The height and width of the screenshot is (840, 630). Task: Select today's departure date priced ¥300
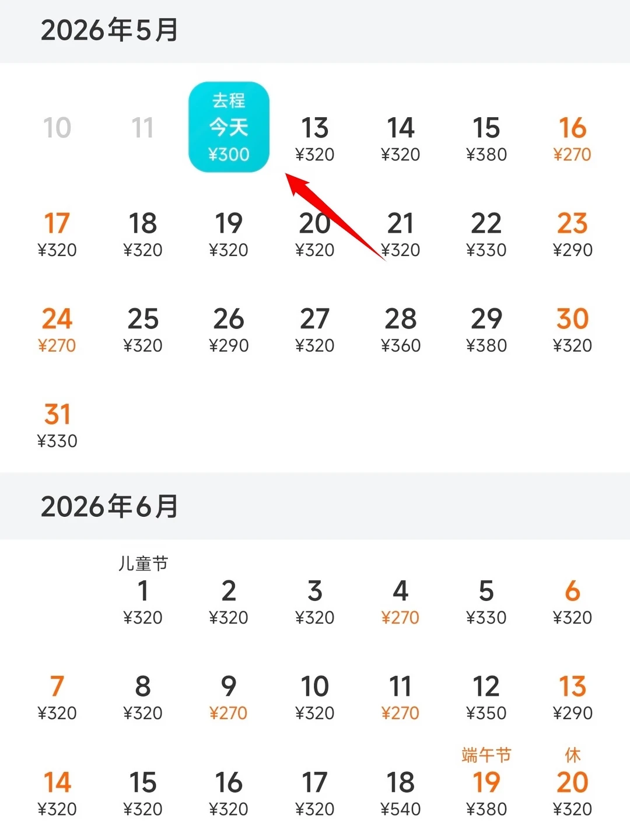[x=229, y=127]
